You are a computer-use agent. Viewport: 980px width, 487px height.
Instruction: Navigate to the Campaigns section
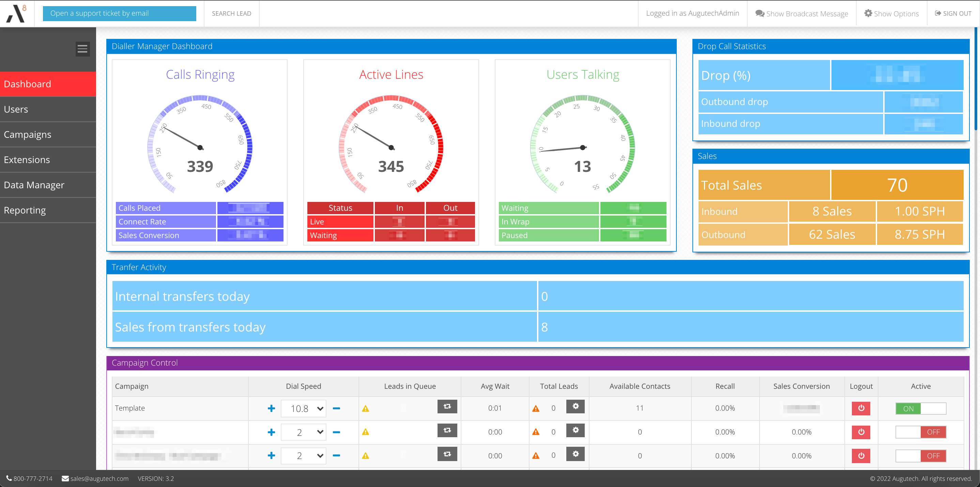(27, 134)
